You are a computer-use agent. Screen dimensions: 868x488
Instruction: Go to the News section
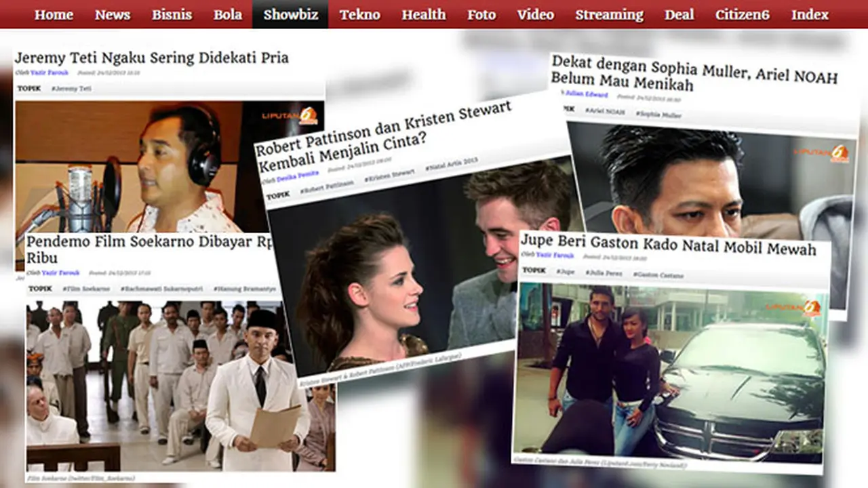coord(112,14)
